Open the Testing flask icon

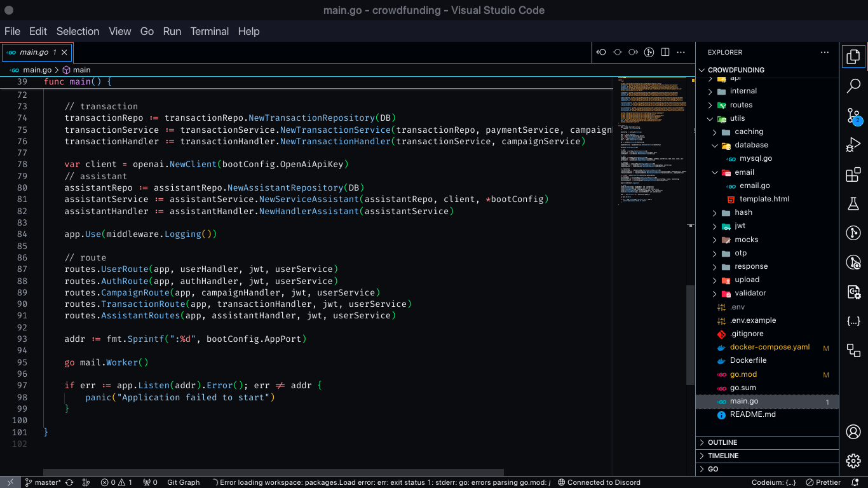853,203
